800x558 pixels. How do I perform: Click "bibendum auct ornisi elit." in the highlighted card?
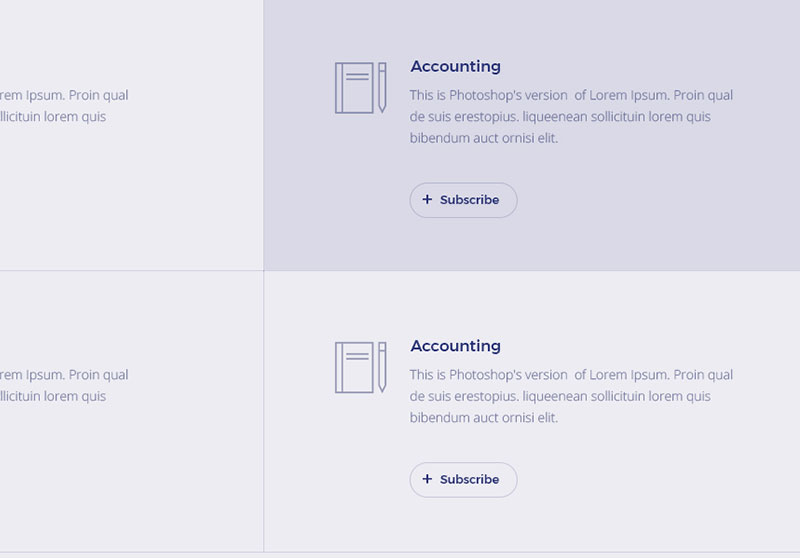[x=483, y=138]
